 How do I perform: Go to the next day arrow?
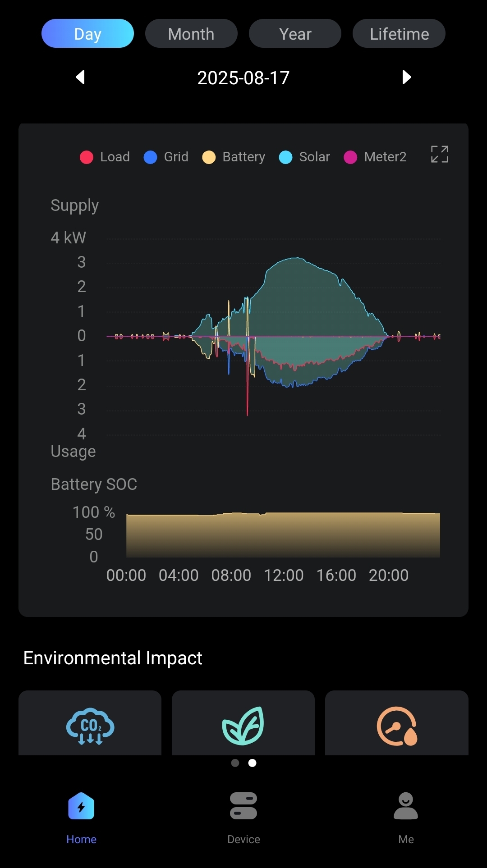pyautogui.click(x=406, y=77)
